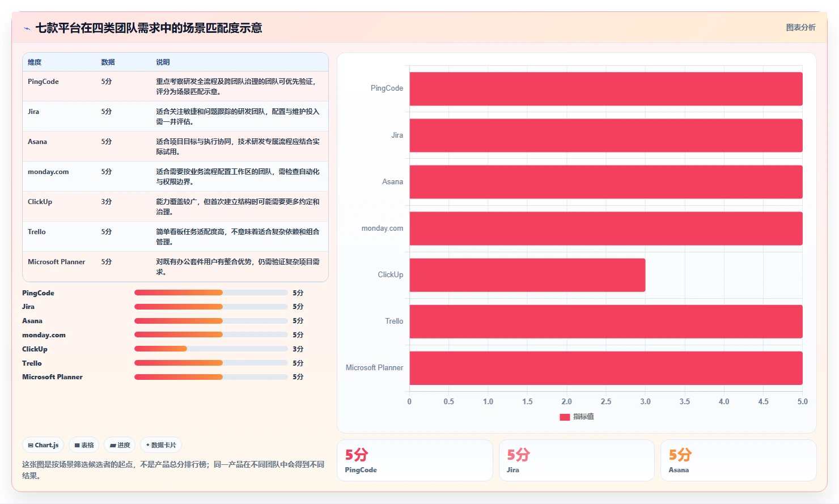Viewport: 839px width, 504px height.
Task: Click the Jira progress bar
Action: [211, 307]
